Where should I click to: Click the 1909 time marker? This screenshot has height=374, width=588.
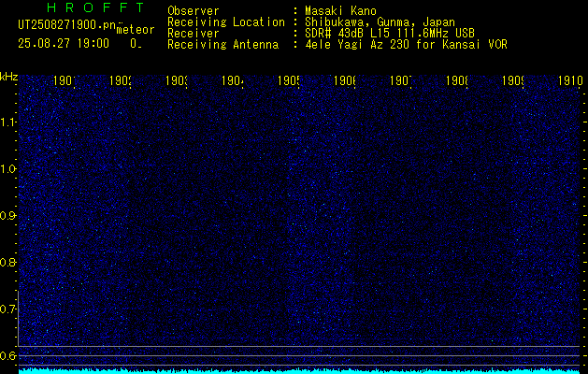coord(513,80)
